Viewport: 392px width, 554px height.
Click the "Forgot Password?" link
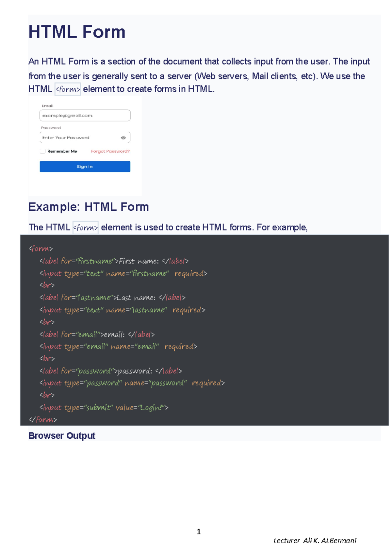(110, 151)
